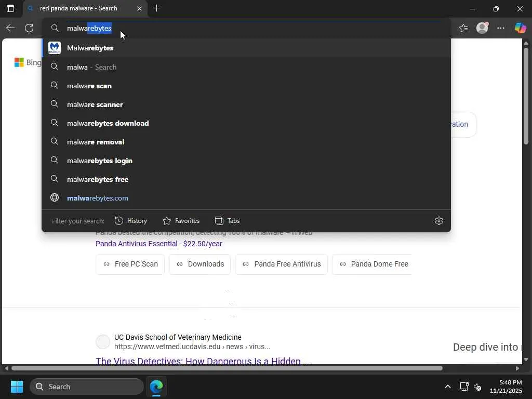This screenshot has height=399, width=532.
Task: Click the Free PC Scan button
Action: coord(130,264)
